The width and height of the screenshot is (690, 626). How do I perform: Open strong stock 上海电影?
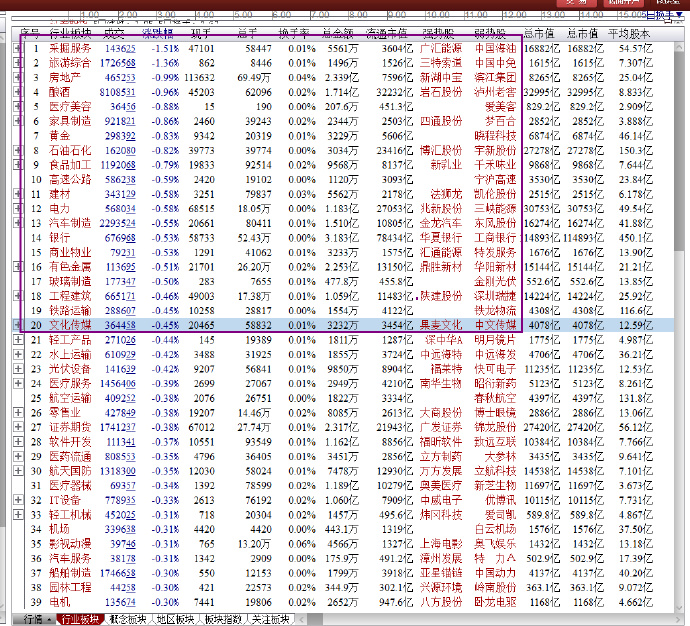(x=441, y=544)
